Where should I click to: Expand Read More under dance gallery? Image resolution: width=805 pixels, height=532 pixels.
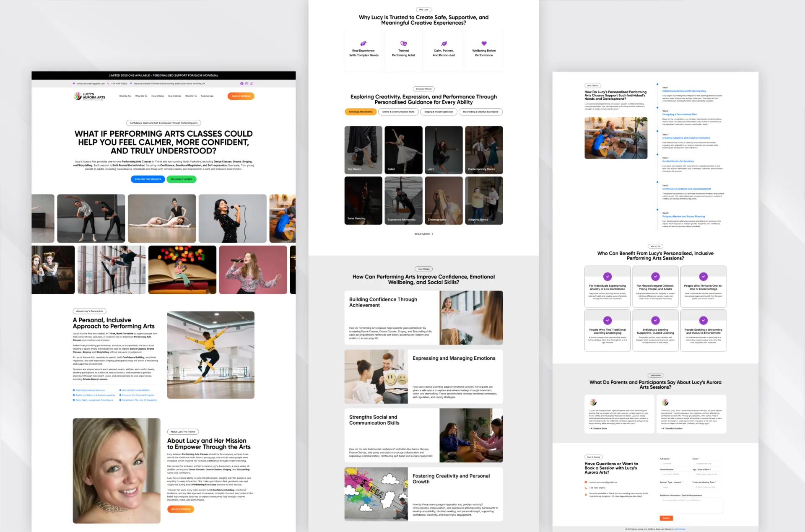click(423, 234)
